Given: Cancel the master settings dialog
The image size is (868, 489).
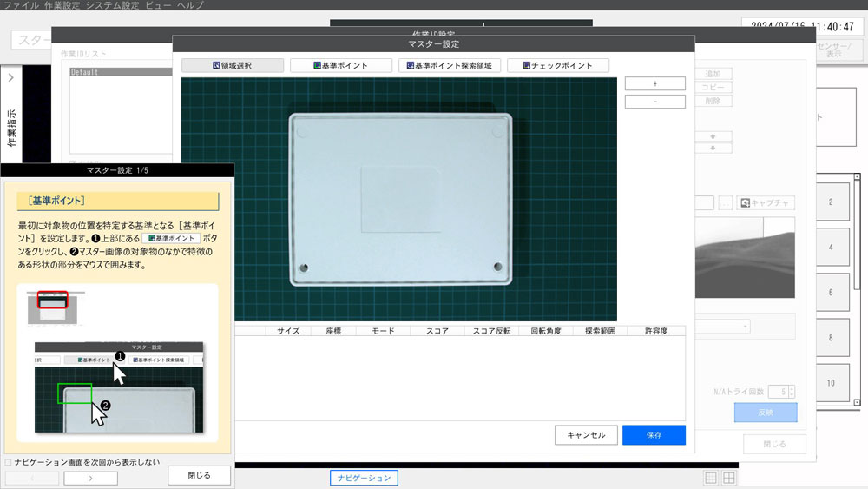Looking at the screenshot, I should click(x=586, y=435).
